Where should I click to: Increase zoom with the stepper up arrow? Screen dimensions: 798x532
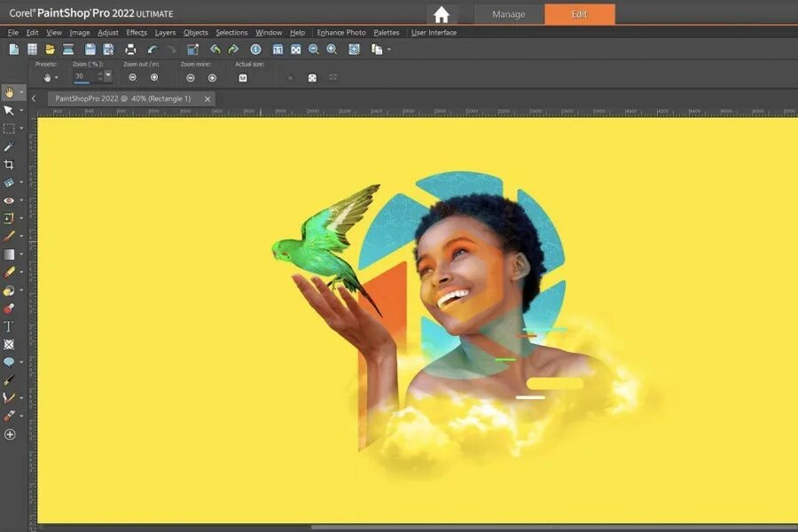click(x=100, y=74)
